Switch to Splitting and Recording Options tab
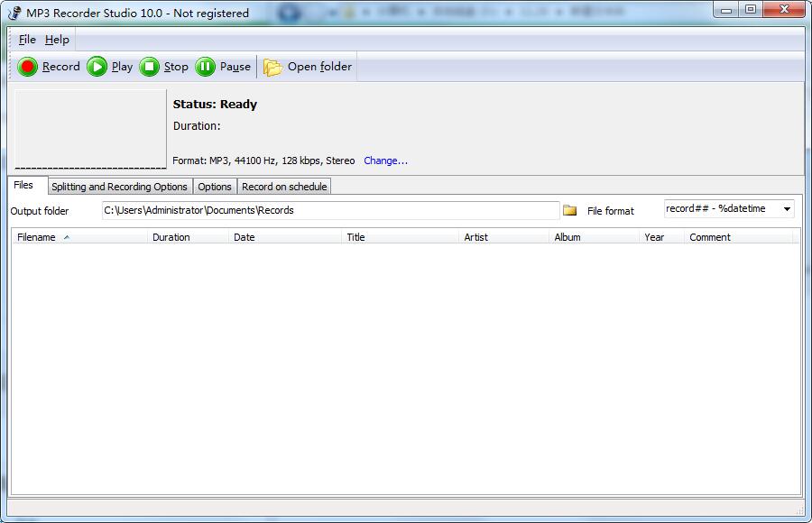The height and width of the screenshot is (523, 812). [x=119, y=187]
